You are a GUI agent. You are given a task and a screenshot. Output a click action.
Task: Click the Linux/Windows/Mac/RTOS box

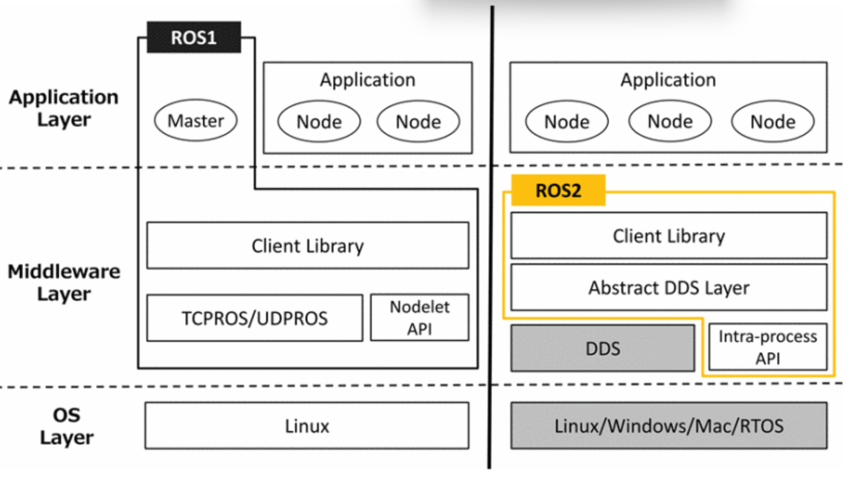coord(669,426)
